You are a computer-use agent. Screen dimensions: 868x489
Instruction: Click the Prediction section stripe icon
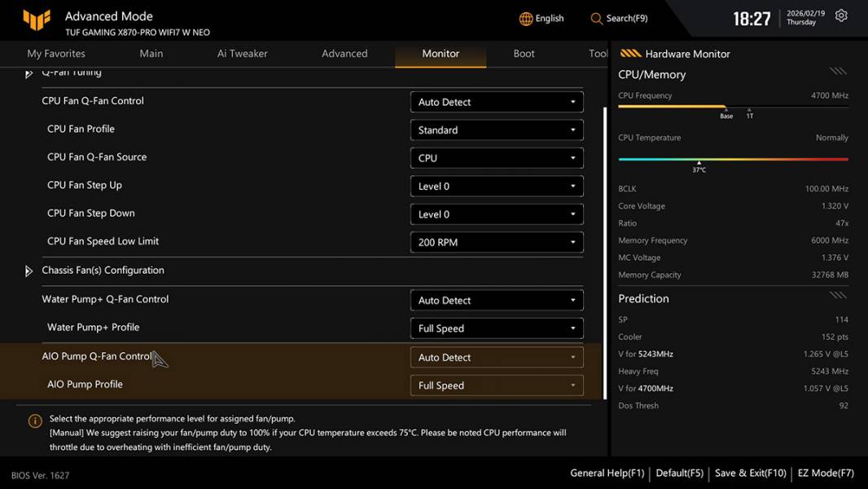(838, 295)
